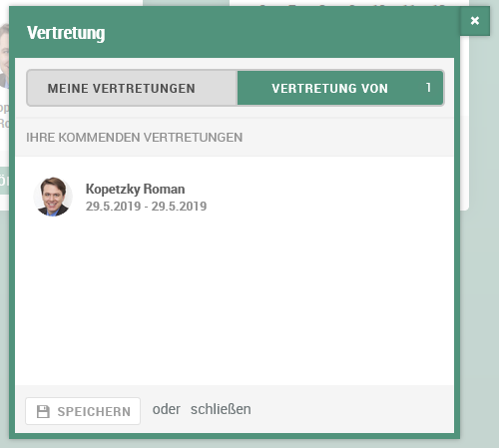499x448 pixels.
Task: Click the Ihre kommenden Vertretungen heading
Action: coord(135,138)
